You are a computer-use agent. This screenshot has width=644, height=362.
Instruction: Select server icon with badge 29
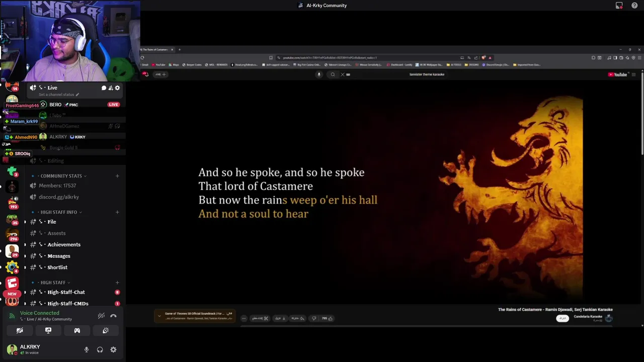(x=12, y=250)
